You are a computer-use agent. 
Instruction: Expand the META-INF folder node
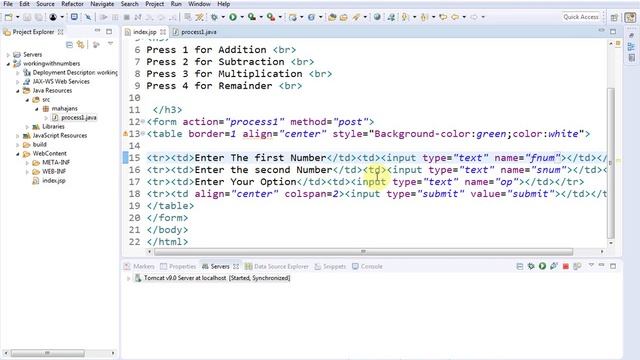(27, 163)
